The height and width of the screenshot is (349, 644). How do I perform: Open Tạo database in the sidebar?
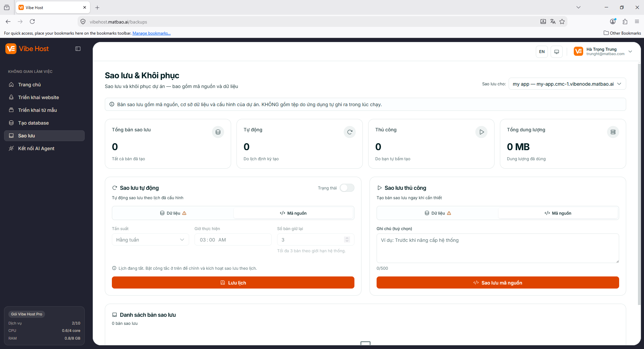(44, 123)
